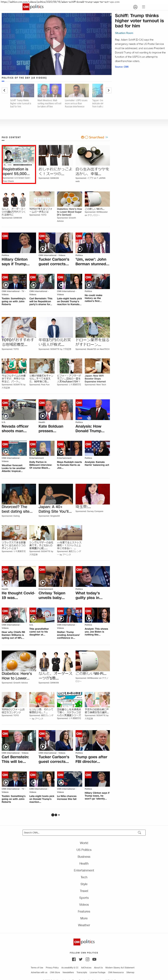This screenshot has height=980, width=168.
Task: Open CNN Politics Facebook page icon
Action: click(x=74, y=959)
